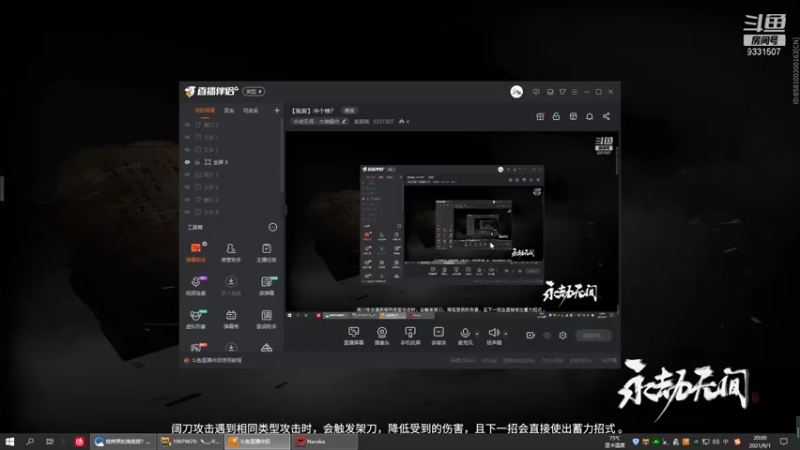Add the 直播屏幕 (screen capture) source
Viewport: 800px width, 450px height.
point(354,336)
